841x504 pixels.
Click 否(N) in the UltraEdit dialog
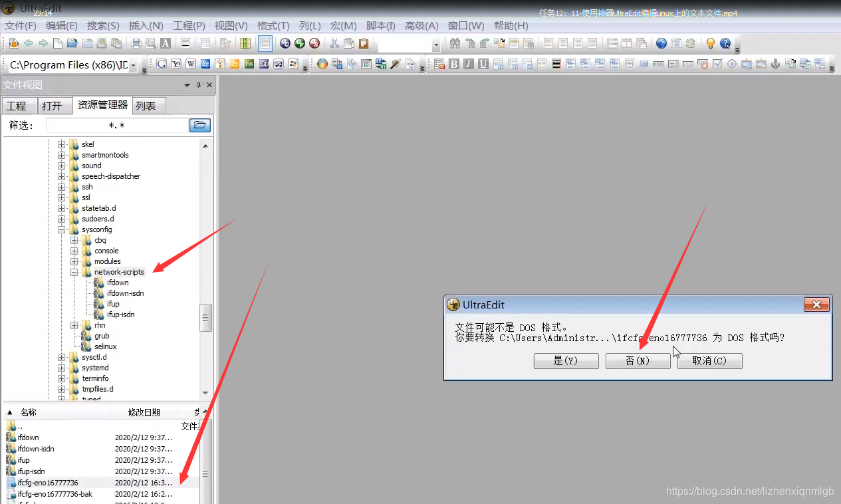[x=638, y=360]
